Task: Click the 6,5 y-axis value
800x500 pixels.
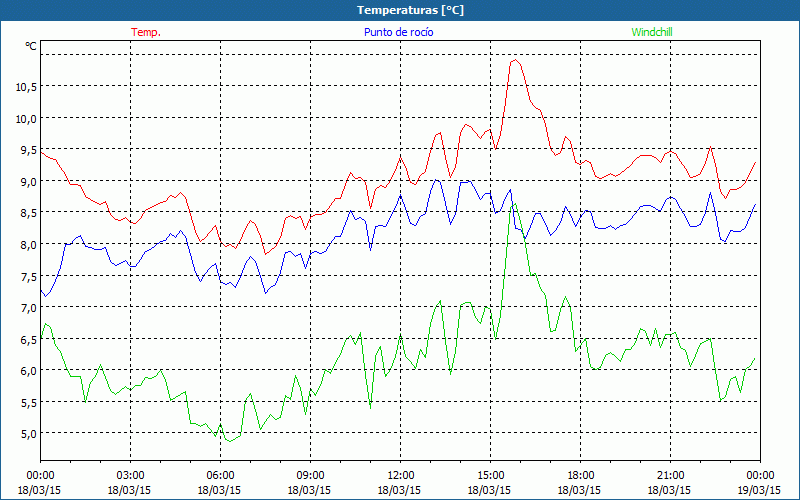Action: 29,339
